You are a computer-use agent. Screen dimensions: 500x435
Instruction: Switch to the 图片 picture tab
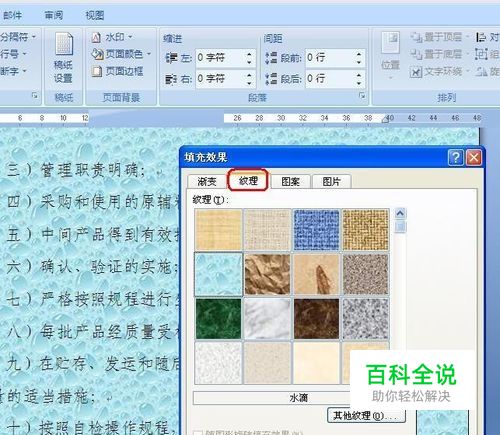point(331,182)
